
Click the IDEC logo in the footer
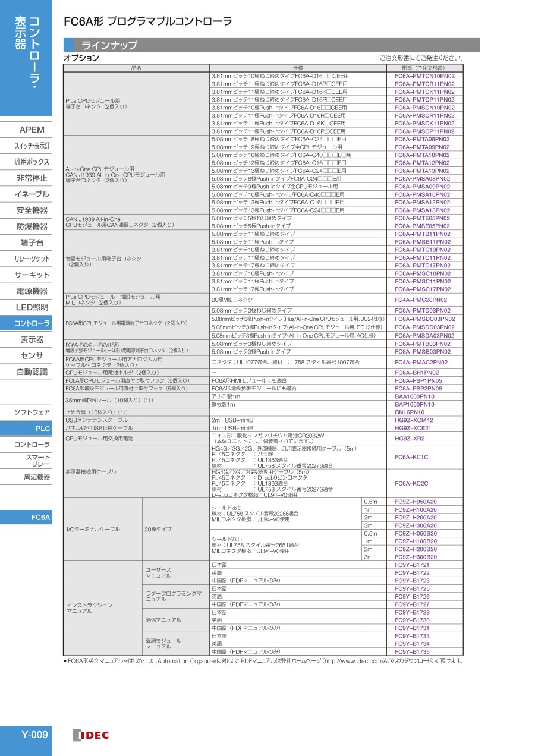pos(91,735)
